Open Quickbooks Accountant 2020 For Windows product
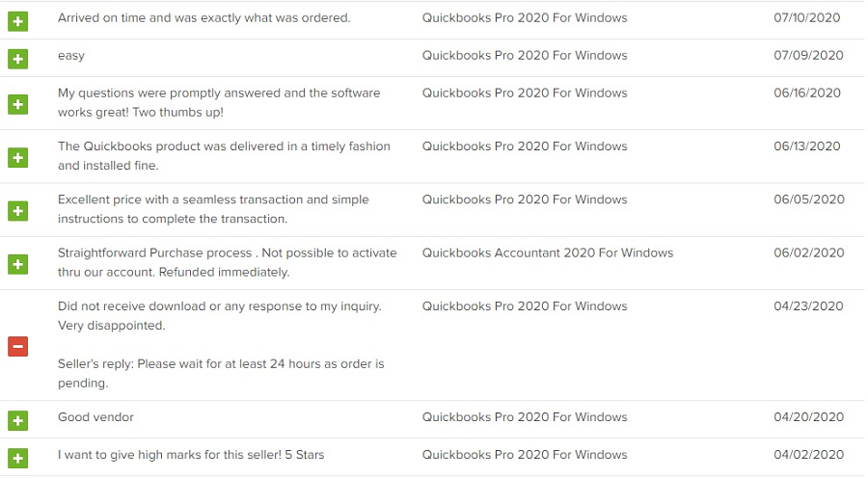Image resolution: width=868 pixels, height=478 pixels. coord(547,253)
